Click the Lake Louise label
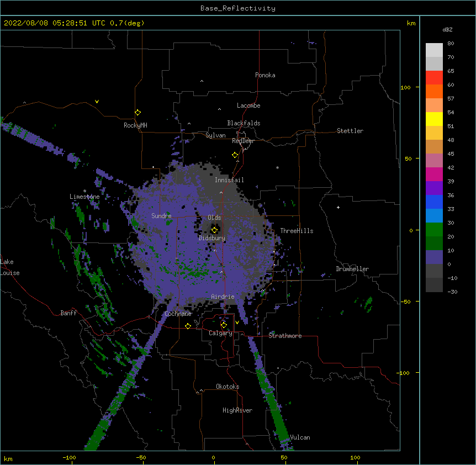 (x=10, y=267)
